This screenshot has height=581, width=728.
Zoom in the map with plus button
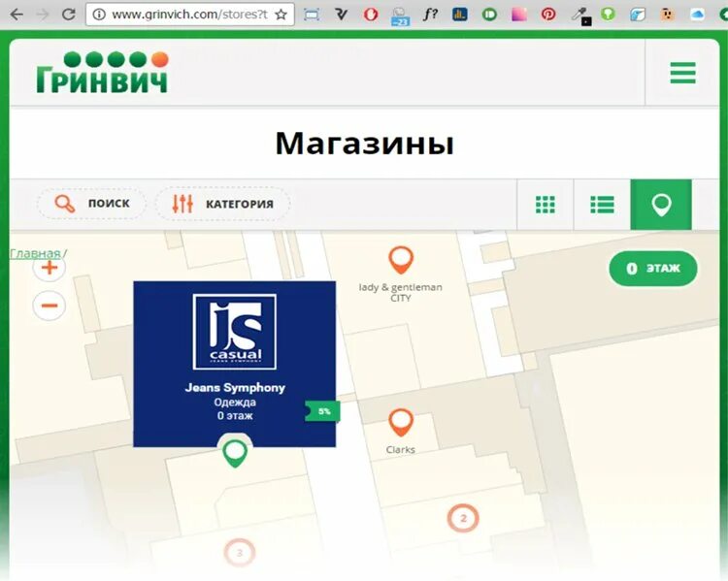point(50,268)
